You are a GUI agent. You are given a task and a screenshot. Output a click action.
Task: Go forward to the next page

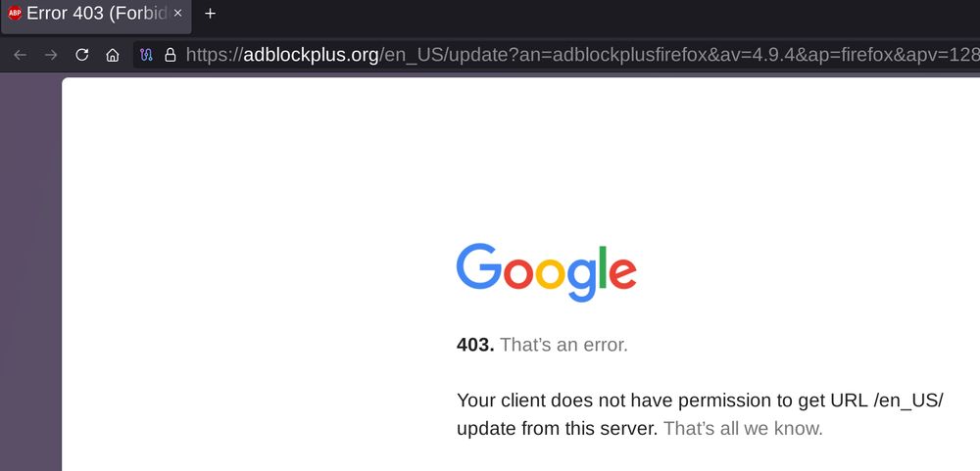point(51,55)
